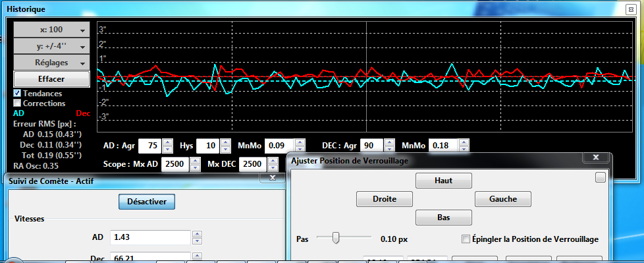The width and height of the screenshot is (644, 263).
Task: Click the Vitesses Dec field showing 66.21
Action: 150,258
